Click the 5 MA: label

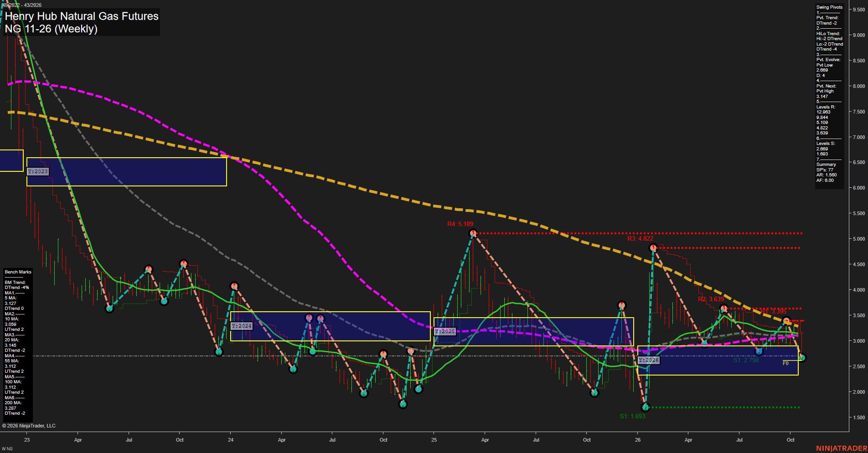pyautogui.click(x=10, y=298)
